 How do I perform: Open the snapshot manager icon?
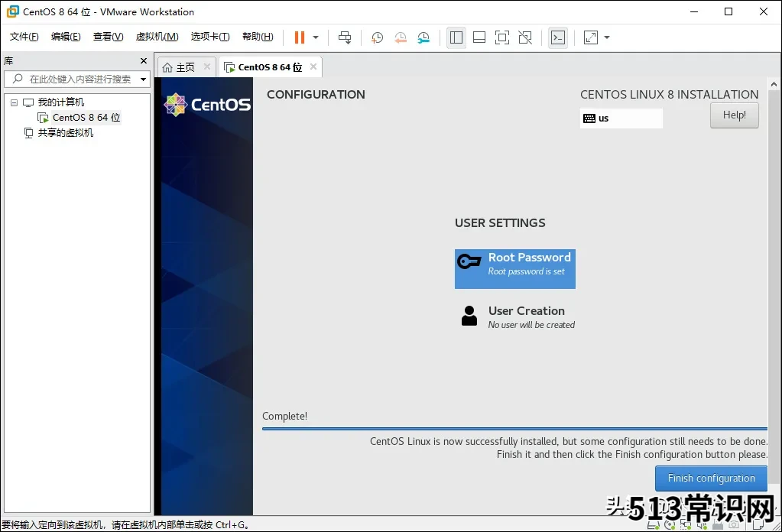423,37
